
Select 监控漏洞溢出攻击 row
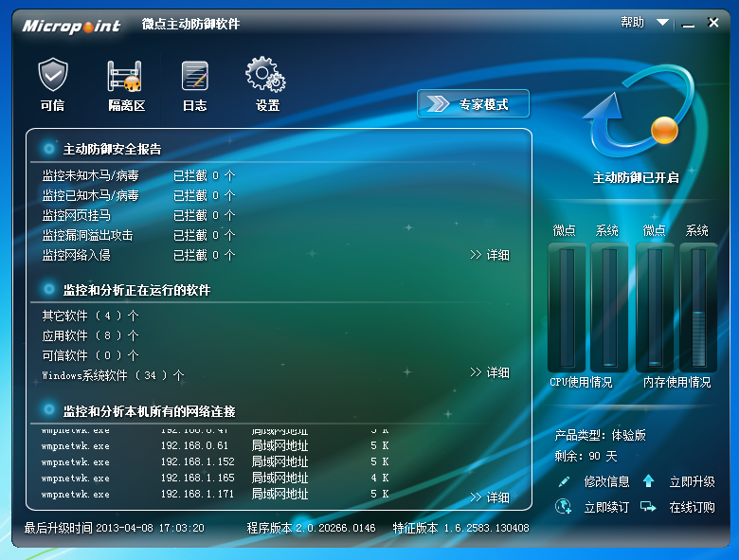(x=138, y=235)
